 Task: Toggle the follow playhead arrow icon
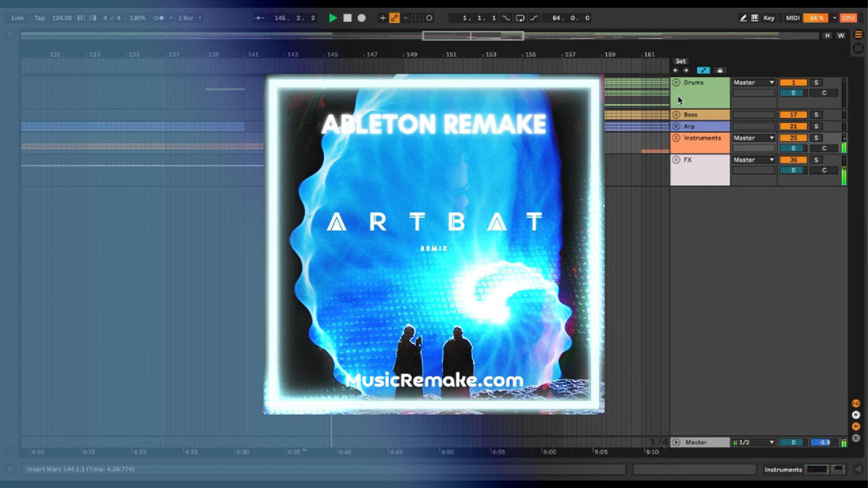[x=258, y=18]
